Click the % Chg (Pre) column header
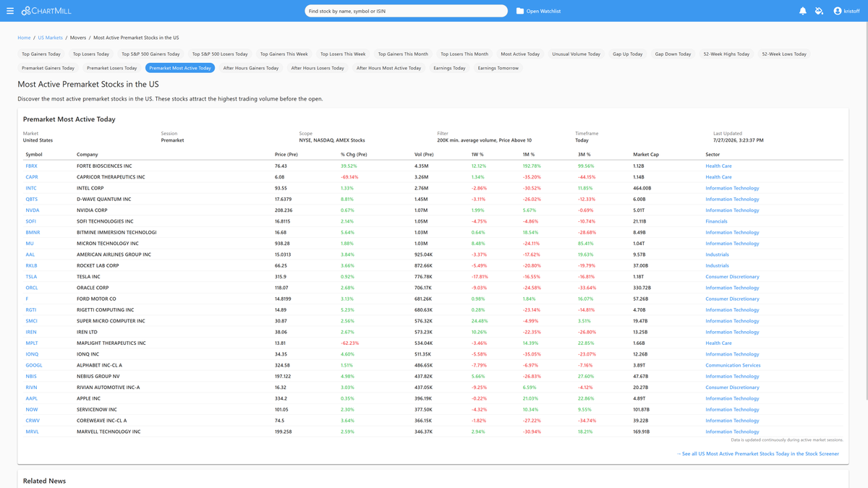This screenshot has height=488, width=868. click(x=354, y=155)
